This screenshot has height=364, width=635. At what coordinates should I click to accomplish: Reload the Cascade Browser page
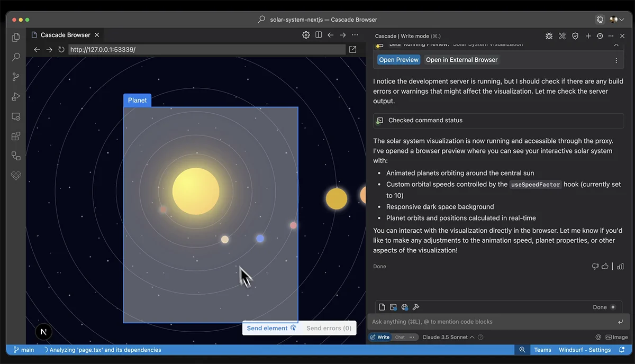pos(61,50)
